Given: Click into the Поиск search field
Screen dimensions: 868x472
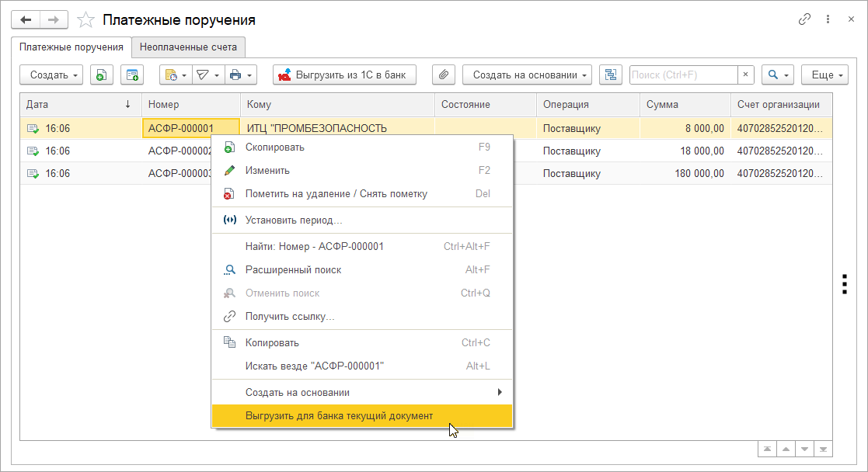Looking at the screenshot, I should 682,75.
